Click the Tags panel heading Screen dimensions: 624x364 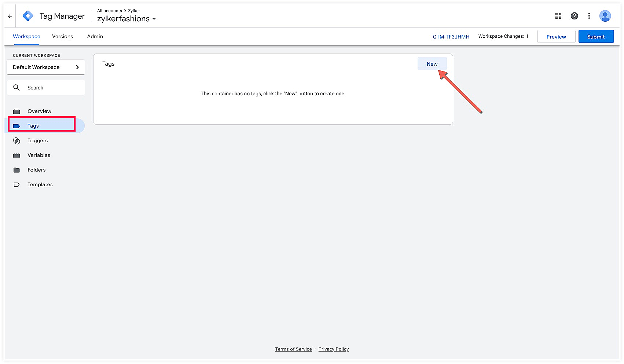(108, 64)
